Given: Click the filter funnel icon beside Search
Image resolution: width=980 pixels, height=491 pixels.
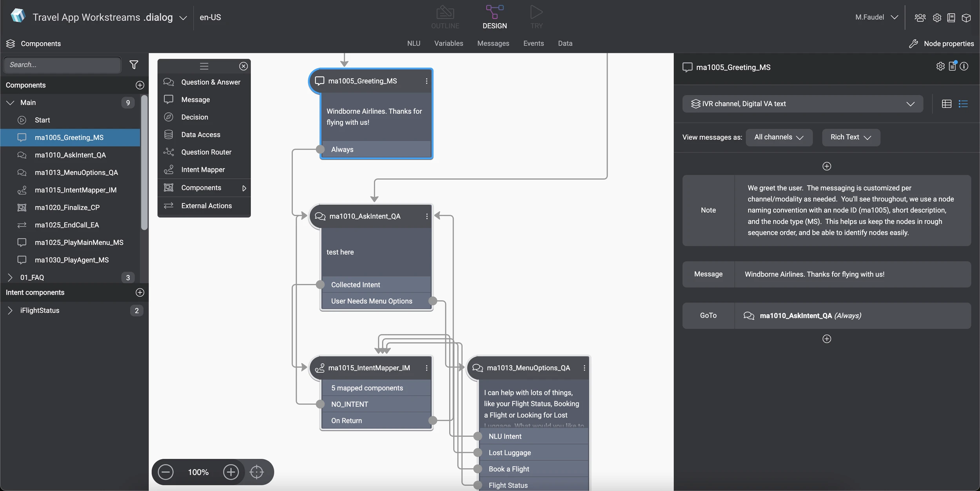Looking at the screenshot, I should (x=134, y=65).
